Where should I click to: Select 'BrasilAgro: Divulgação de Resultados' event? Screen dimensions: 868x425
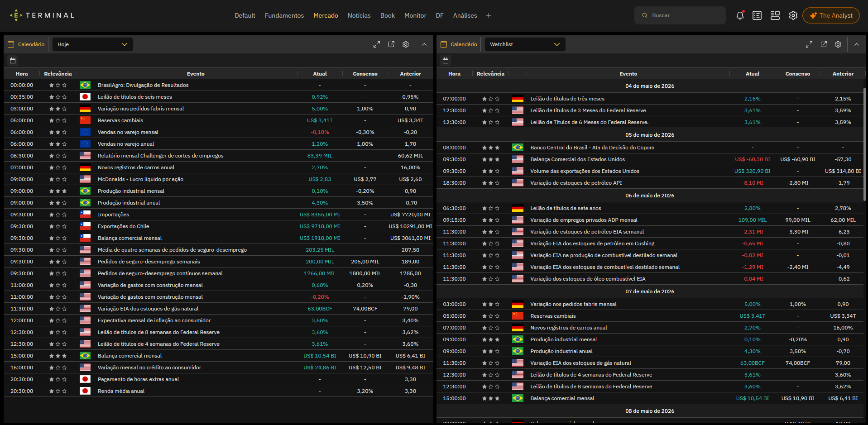tap(143, 85)
